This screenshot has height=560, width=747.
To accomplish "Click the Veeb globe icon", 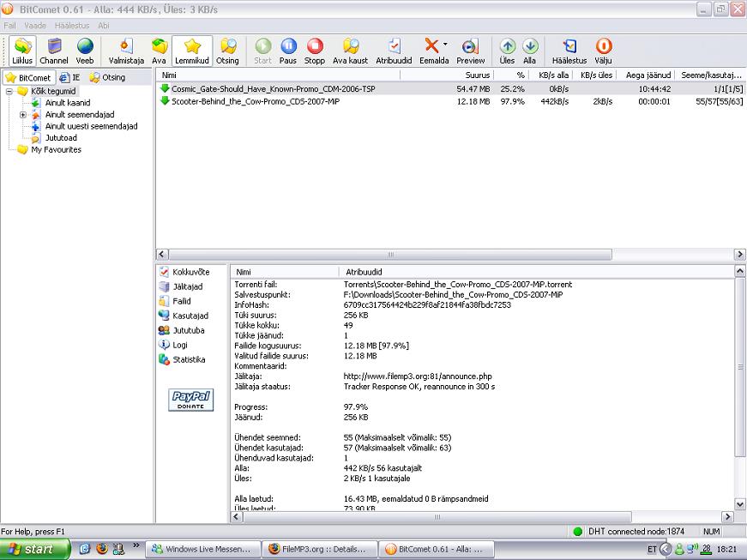I will [85, 51].
